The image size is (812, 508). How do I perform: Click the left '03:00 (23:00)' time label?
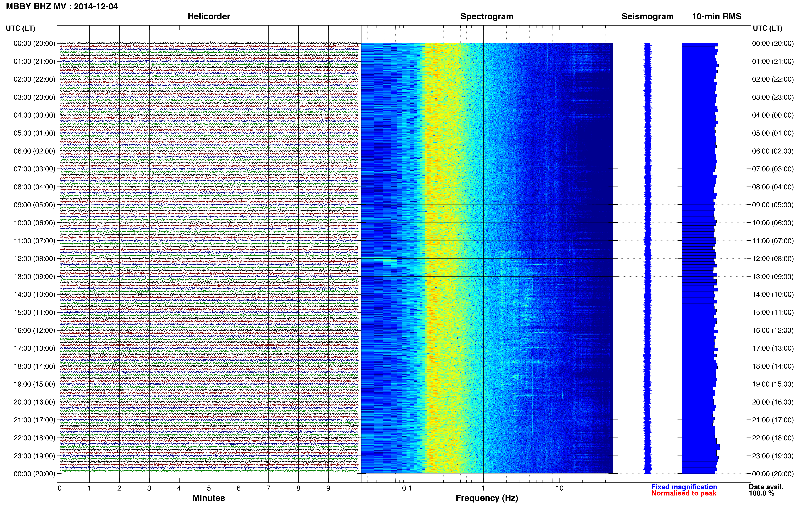pyautogui.click(x=34, y=97)
